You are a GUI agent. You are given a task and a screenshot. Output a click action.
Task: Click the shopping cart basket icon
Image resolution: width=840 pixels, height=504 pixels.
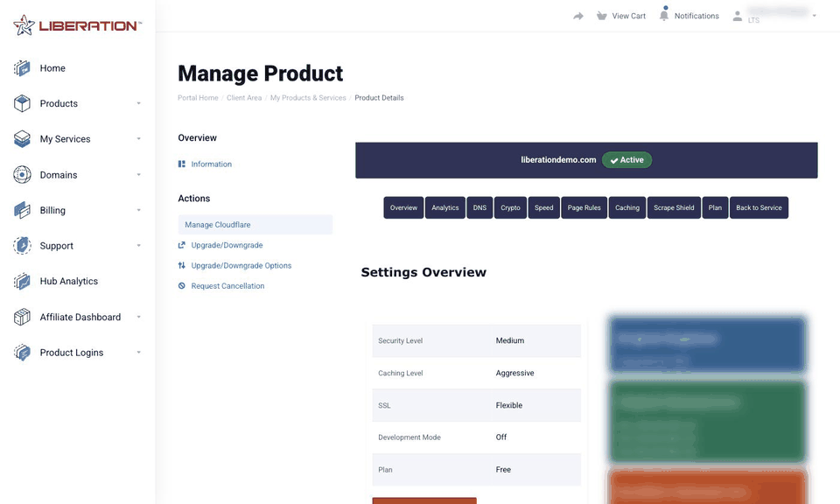point(602,16)
